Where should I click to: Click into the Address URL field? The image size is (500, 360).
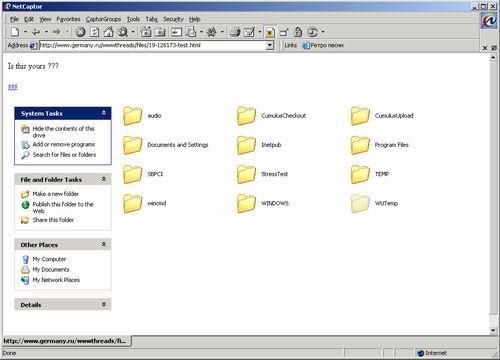pyautogui.click(x=153, y=45)
